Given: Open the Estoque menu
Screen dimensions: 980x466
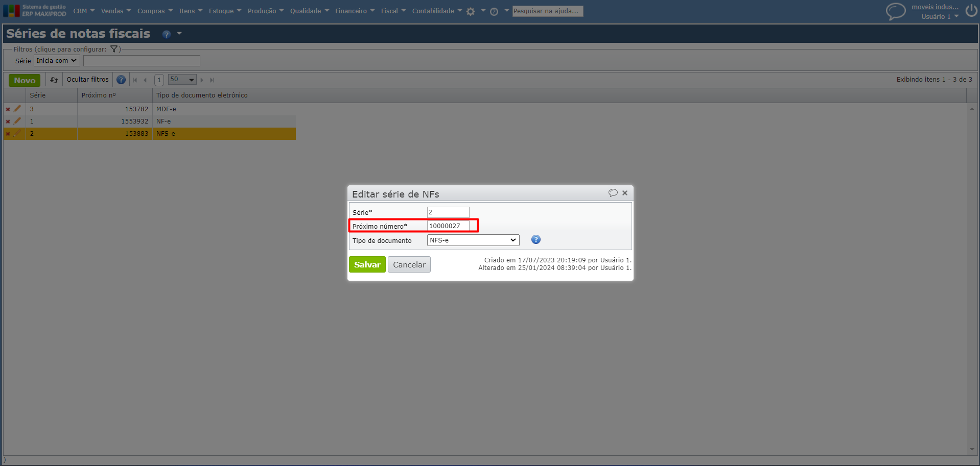Looking at the screenshot, I should pyautogui.click(x=225, y=11).
